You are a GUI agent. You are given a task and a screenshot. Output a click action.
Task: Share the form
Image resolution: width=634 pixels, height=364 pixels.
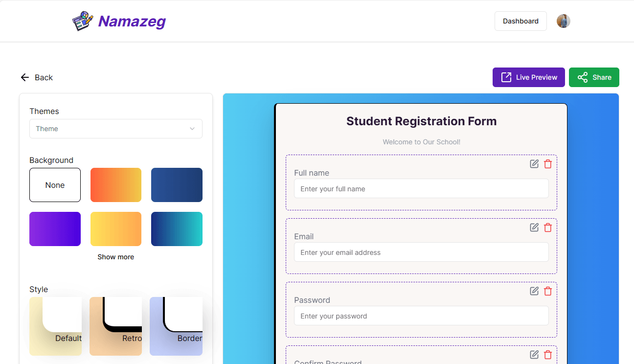click(594, 77)
